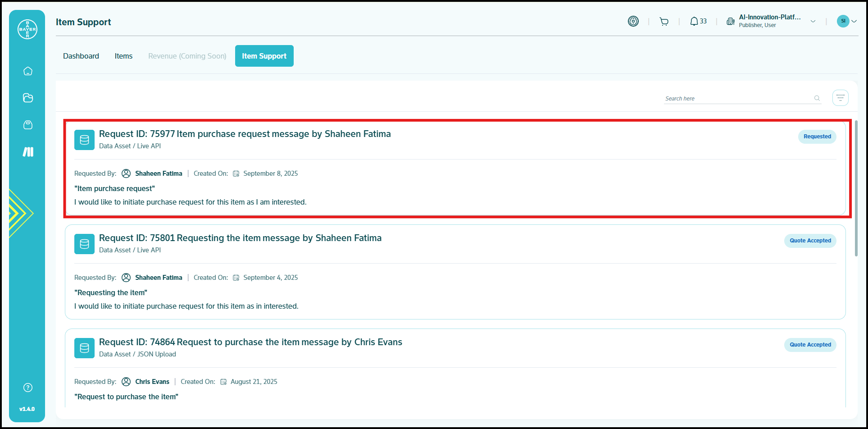Click the Bayer logo in sidebar
This screenshot has height=429, width=868.
point(27,29)
